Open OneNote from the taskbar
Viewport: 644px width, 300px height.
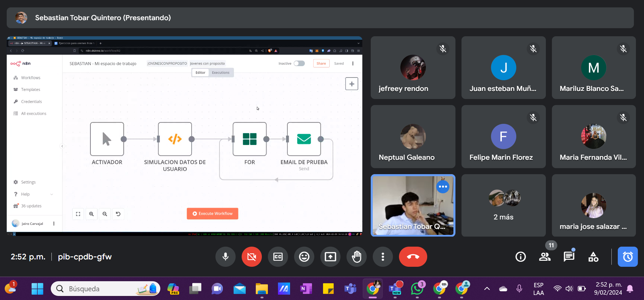[x=306, y=289]
